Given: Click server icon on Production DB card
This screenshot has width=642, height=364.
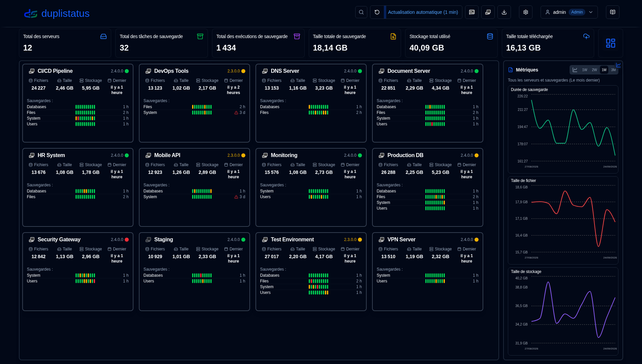Looking at the screenshot, I should tap(381, 155).
